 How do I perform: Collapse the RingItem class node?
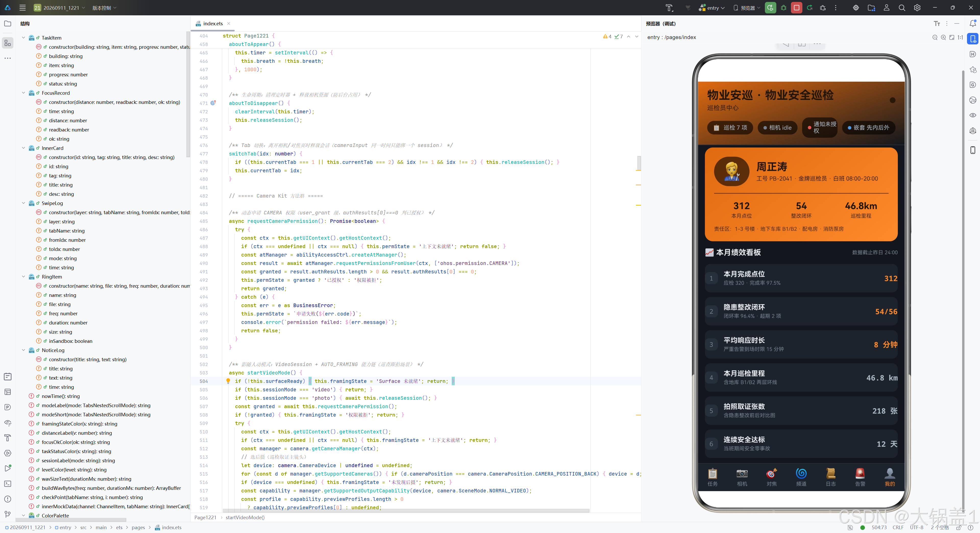(x=23, y=276)
